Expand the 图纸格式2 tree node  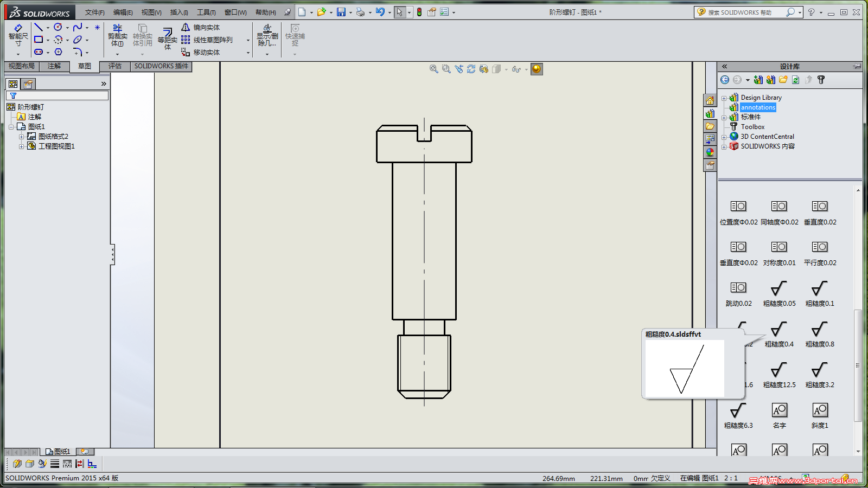click(22, 137)
